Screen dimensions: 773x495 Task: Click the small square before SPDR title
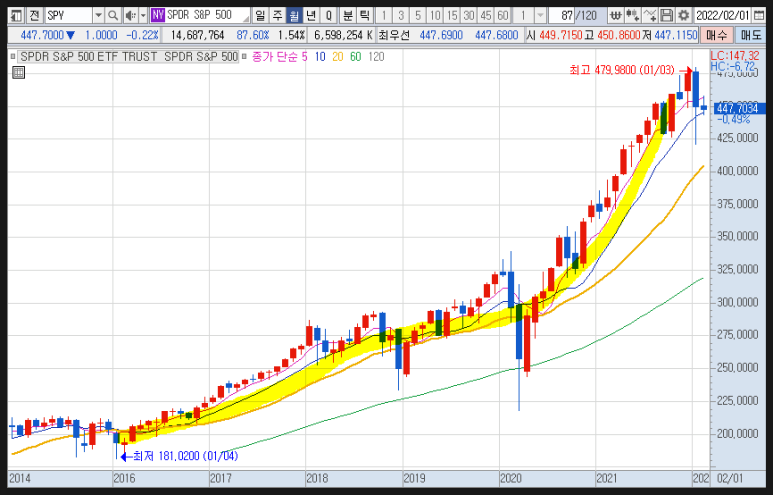click(13, 57)
